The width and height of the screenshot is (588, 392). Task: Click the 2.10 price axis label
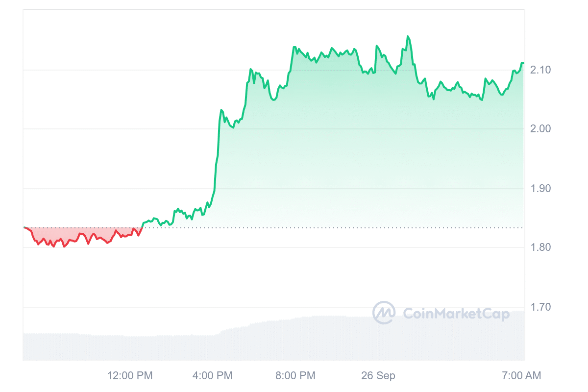tap(540, 70)
